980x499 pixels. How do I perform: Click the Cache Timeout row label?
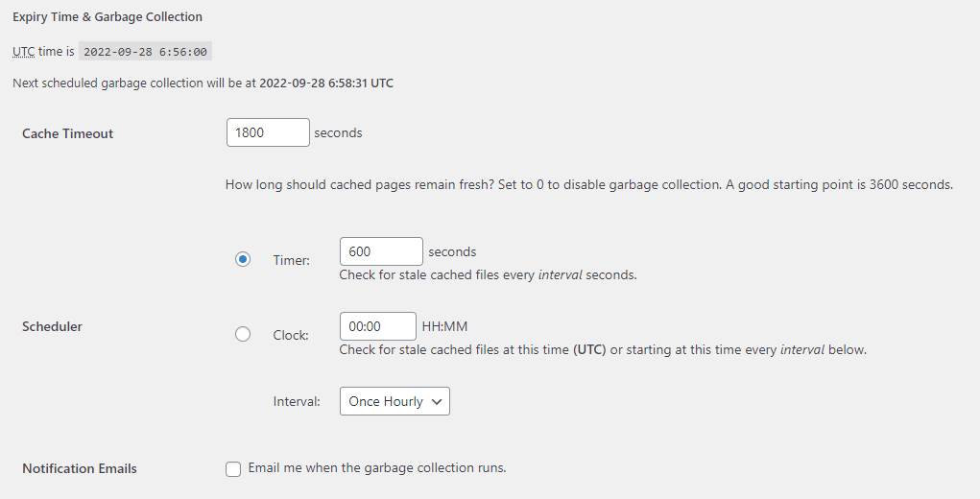[67, 133]
